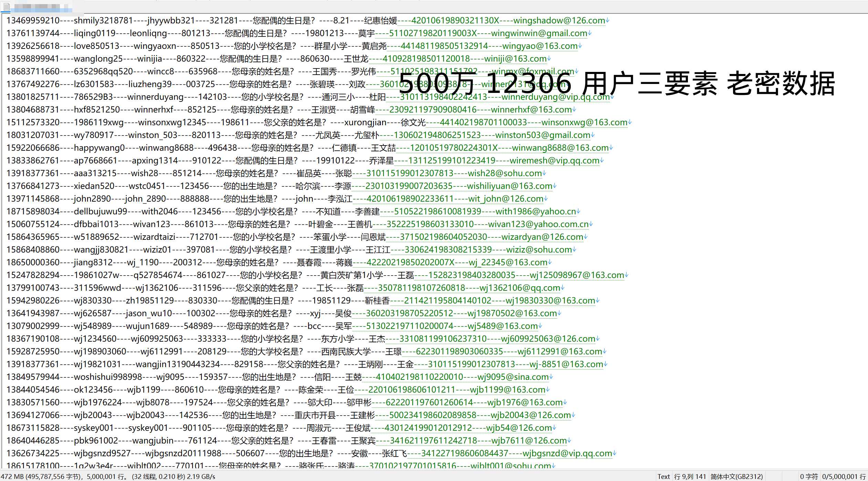The width and height of the screenshot is (868, 481).
Task: Click the '0/5,000,001 行' line counter
Action: [x=844, y=476]
